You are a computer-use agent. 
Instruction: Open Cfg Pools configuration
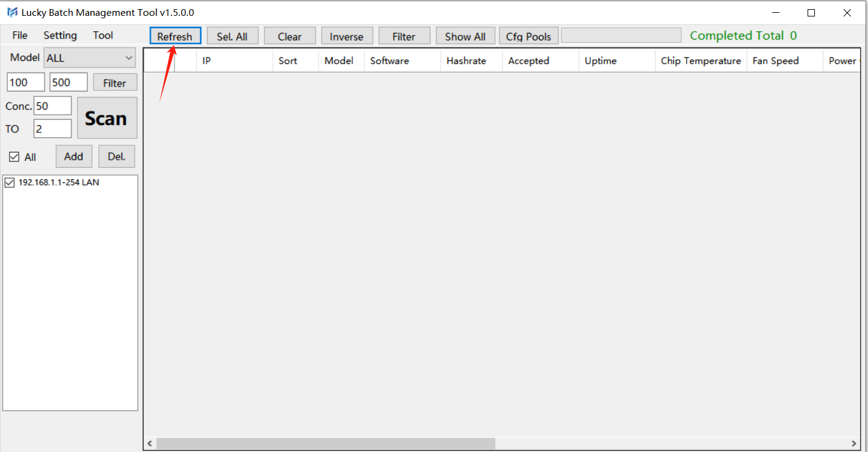pyautogui.click(x=529, y=37)
